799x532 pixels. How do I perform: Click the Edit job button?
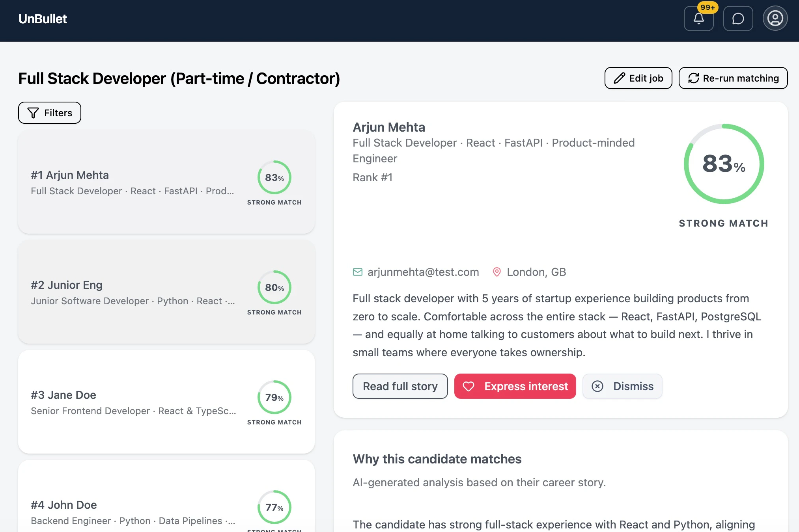[638, 78]
